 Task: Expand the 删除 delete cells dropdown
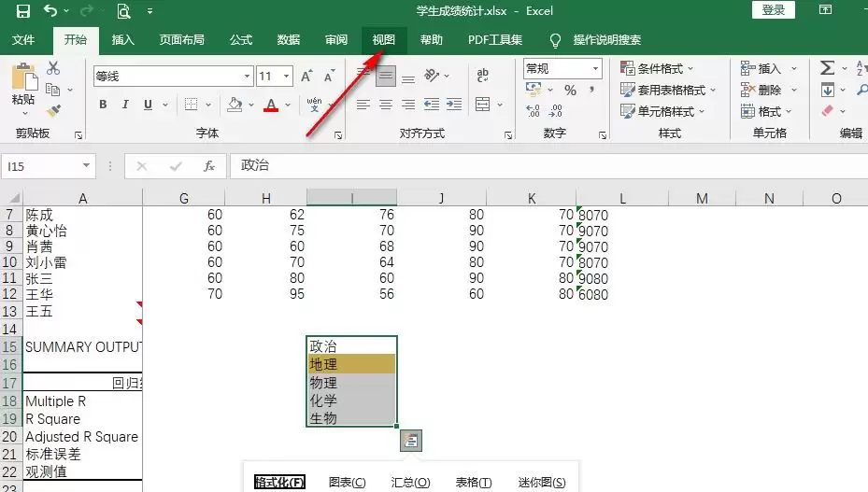pyautogui.click(x=794, y=90)
